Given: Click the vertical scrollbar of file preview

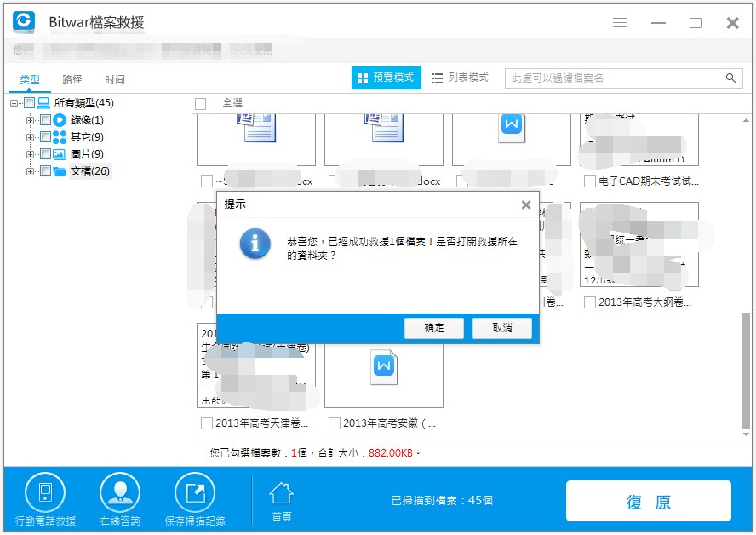Looking at the screenshot, I should pos(746,370).
